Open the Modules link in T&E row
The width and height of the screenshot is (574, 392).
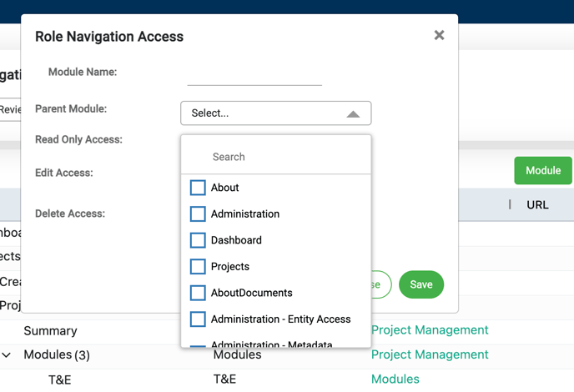395,379
